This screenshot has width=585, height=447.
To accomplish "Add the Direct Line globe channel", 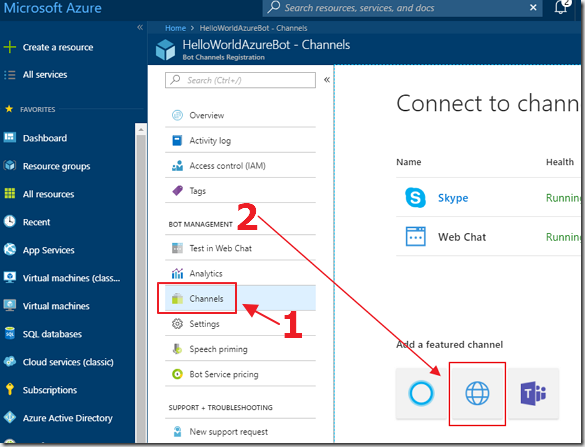I will 477,393.
